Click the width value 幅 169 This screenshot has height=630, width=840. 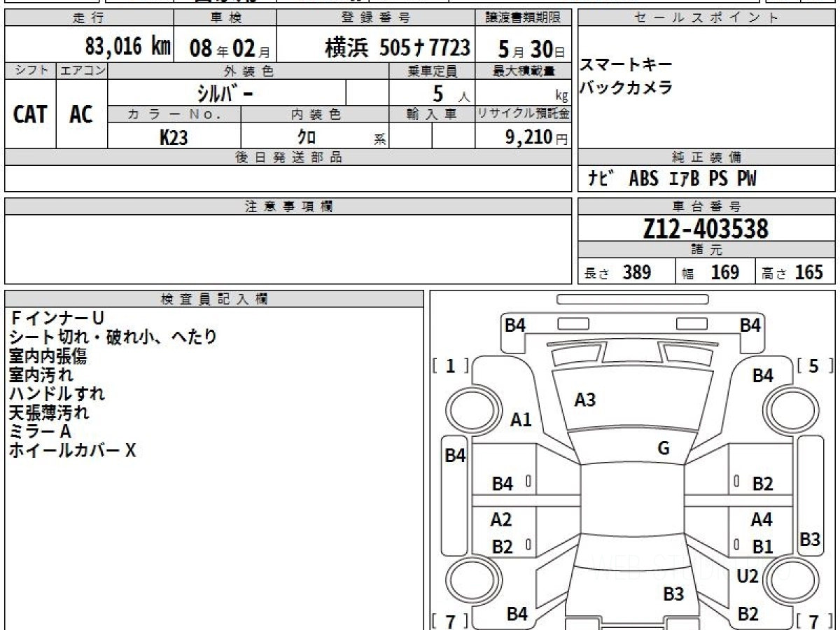[x=710, y=272]
